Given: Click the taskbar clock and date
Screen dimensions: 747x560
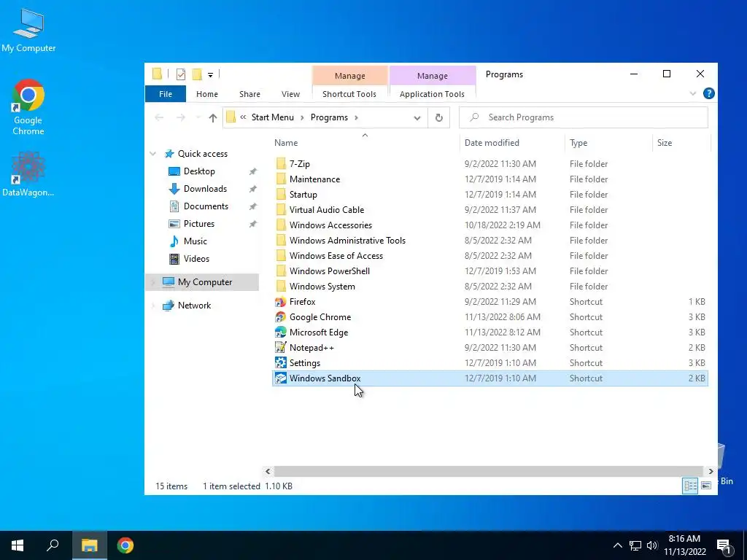Looking at the screenshot, I should click(684, 545).
